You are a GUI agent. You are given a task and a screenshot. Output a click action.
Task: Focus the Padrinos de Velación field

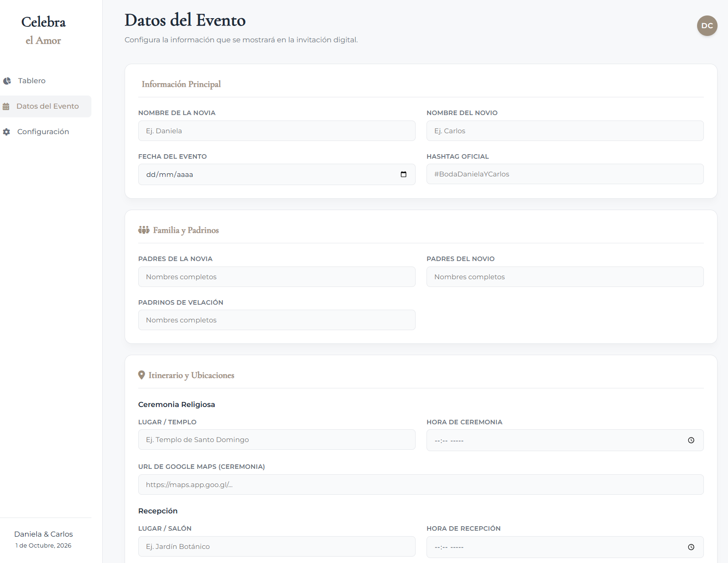tap(277, 320)
